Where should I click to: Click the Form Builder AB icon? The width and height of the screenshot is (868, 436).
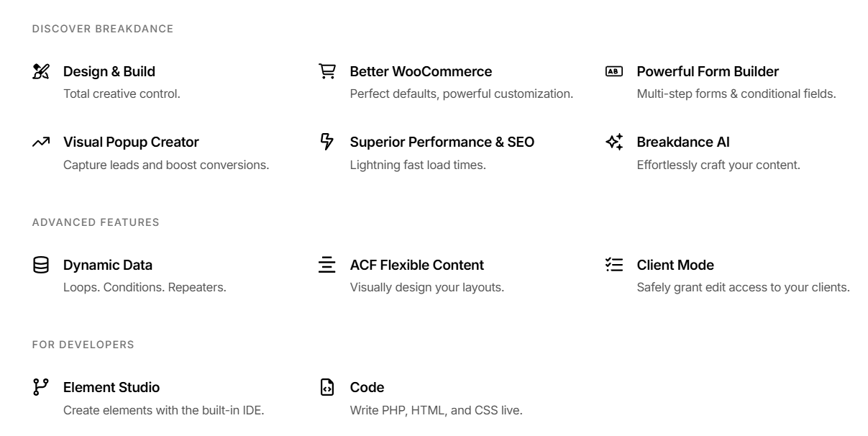[613, 71]
